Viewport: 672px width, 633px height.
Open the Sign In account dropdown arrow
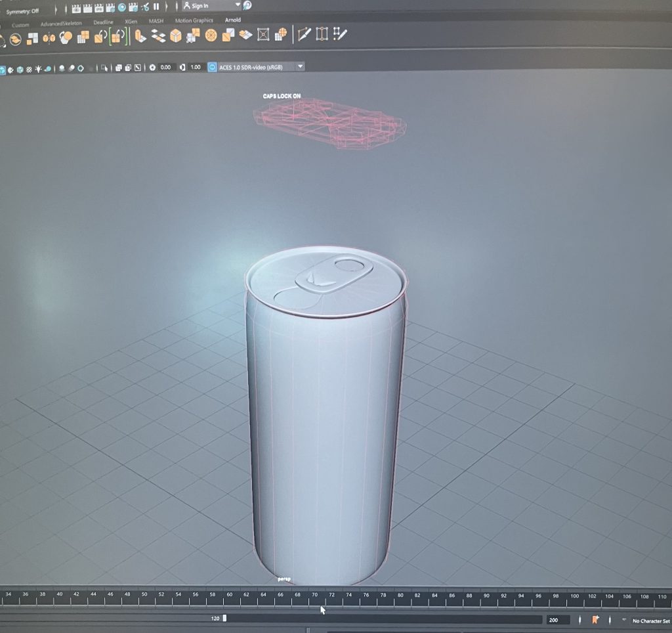click(x=238, y=5)
